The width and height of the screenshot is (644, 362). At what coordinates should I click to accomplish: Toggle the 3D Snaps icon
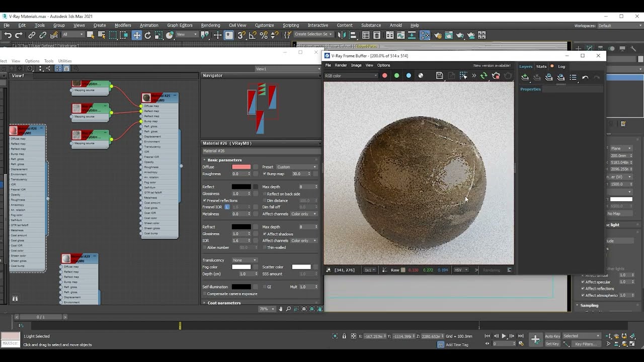click(x=242, y=35)
